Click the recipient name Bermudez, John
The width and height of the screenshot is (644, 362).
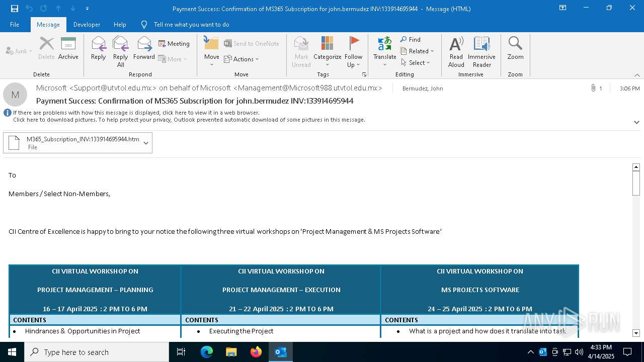click(x=423, y=88)
